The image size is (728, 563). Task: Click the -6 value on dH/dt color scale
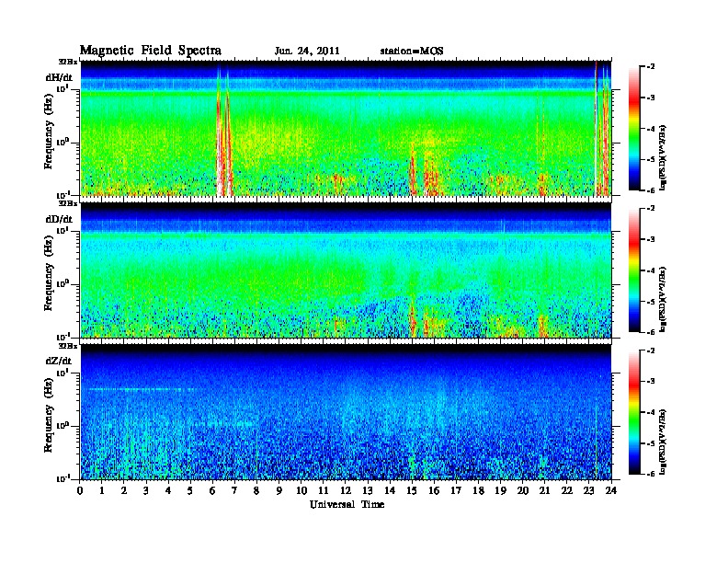[651, 190]
